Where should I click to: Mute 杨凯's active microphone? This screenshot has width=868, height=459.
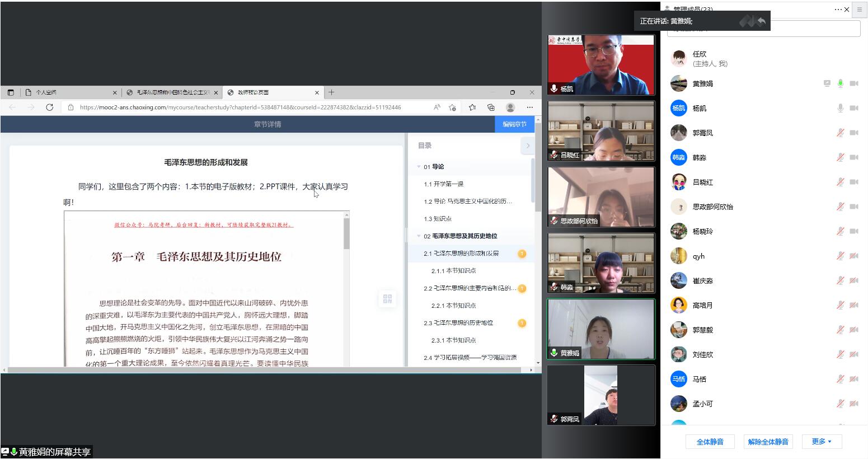tap(840, 107)
